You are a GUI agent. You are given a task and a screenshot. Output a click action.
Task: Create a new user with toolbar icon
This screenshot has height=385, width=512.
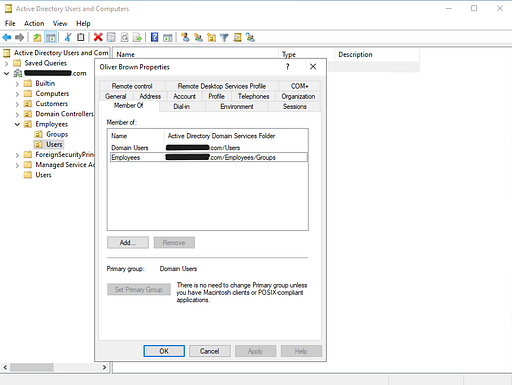185,37
